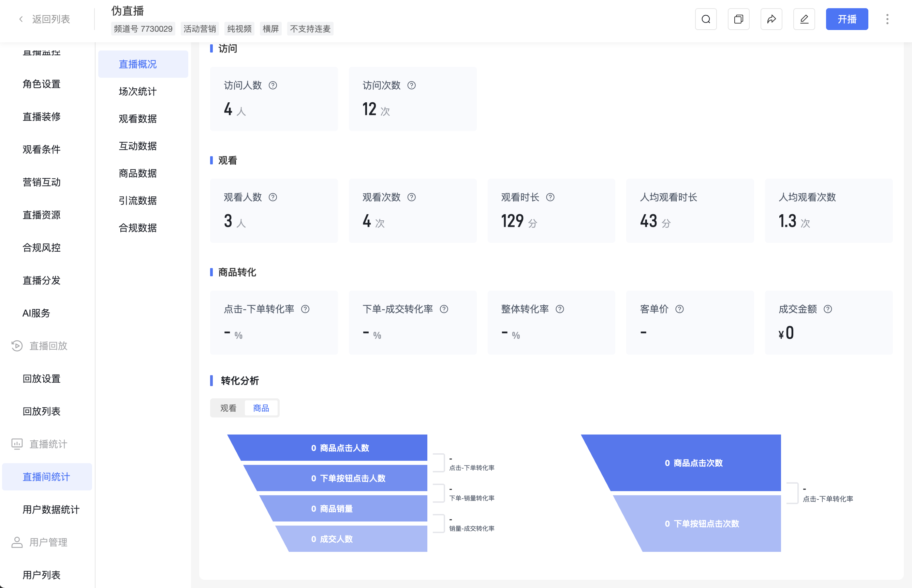The width and height of the screenshot is (912, 588).
Task: Click the help icon next to 整体转化率
Action: 560,309
